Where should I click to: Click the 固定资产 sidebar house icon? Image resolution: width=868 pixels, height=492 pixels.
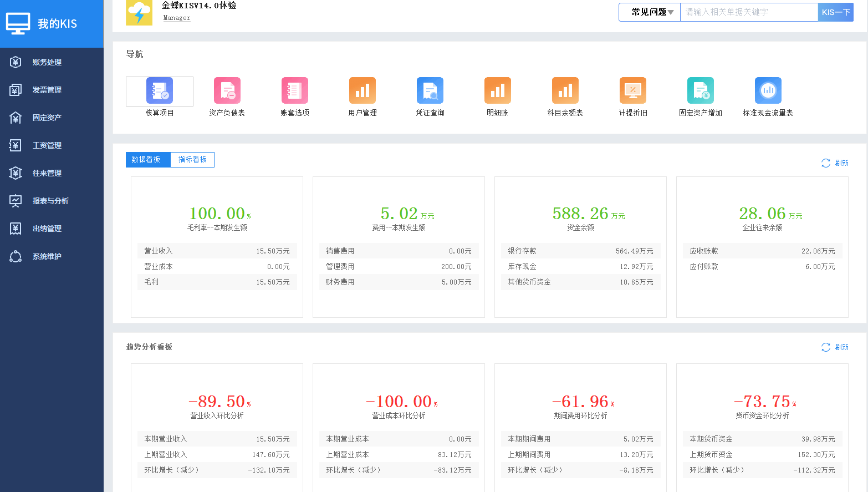16,118
